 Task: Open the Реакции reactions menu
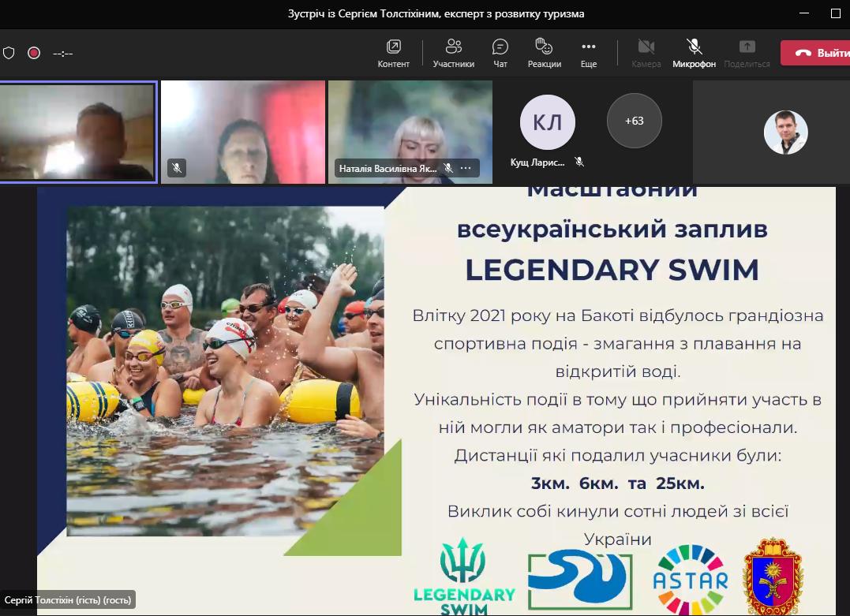pos(544,53)
